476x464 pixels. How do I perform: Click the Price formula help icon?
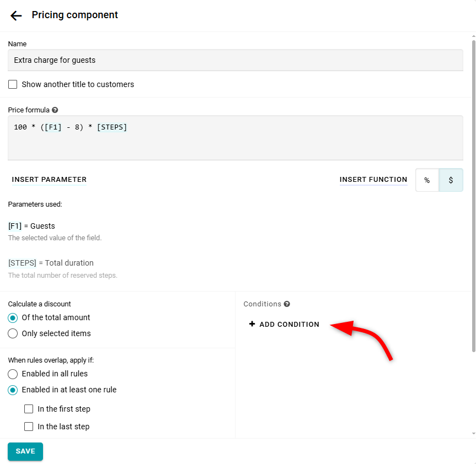click(x=55, y=110)
